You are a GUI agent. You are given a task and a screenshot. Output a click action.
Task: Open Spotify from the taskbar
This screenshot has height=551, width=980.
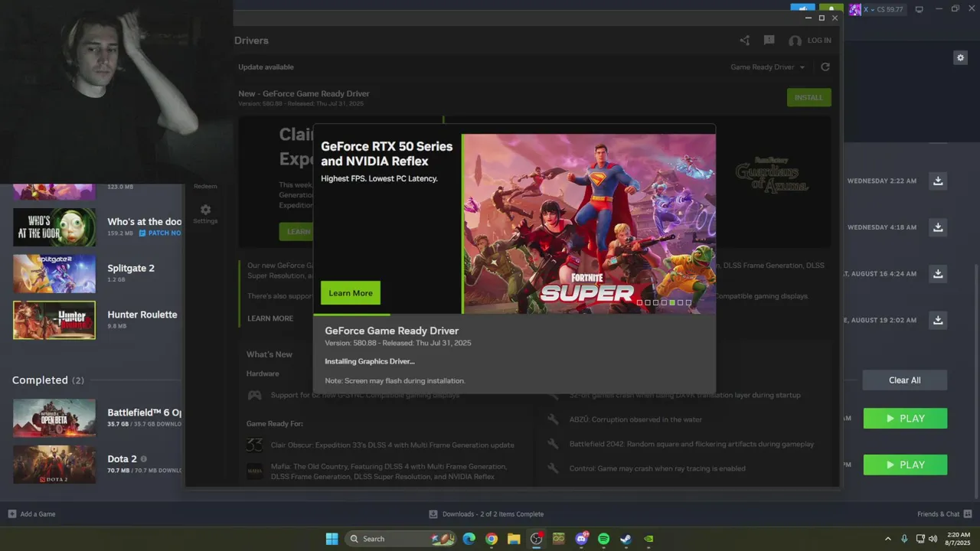tap(603, 539)
